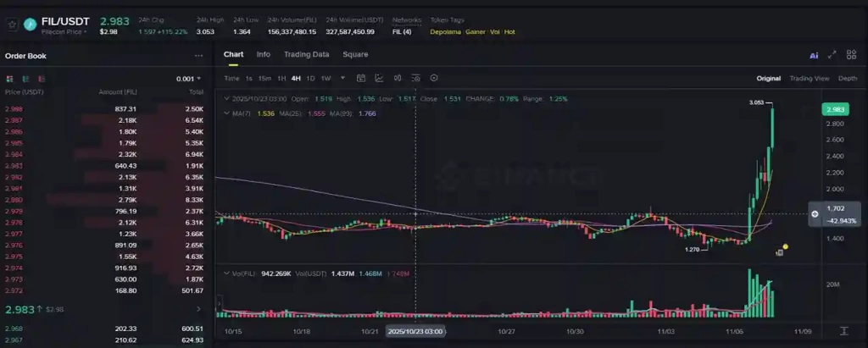Open the AI analysis tool icon
The image size is (868, 348).
pos(814,55)
